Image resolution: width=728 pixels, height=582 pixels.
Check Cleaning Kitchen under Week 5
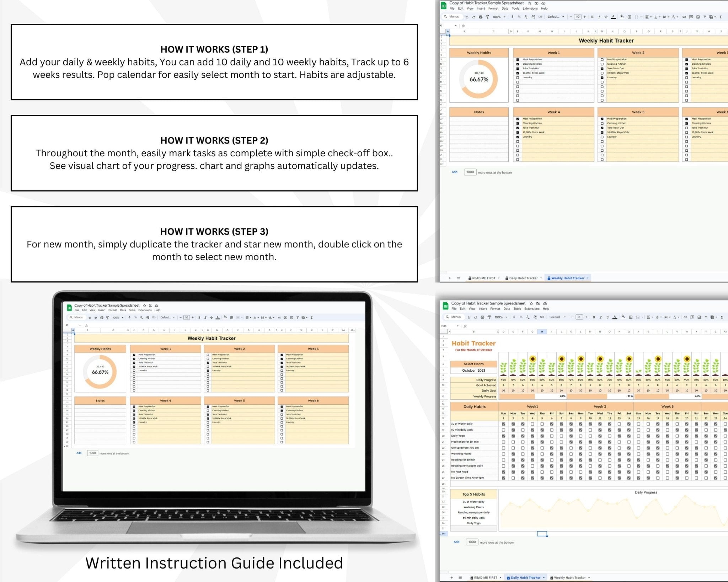[x=602, y=123]
